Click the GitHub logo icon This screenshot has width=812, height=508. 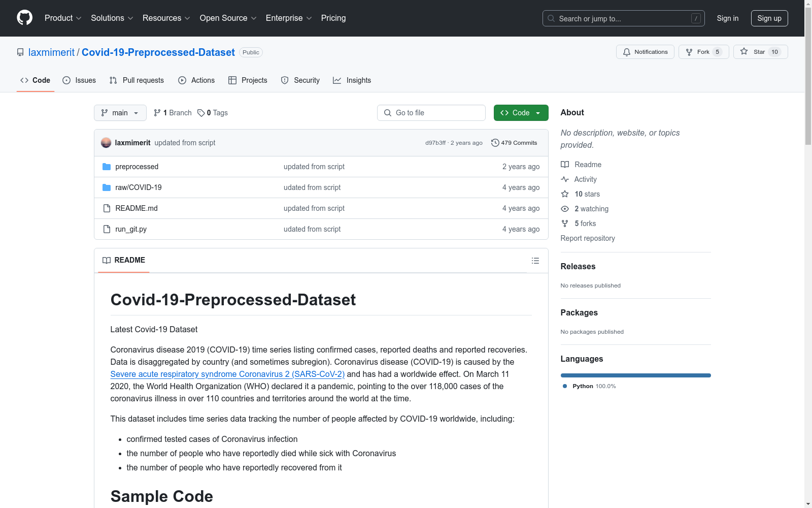(x=24, y=18)
